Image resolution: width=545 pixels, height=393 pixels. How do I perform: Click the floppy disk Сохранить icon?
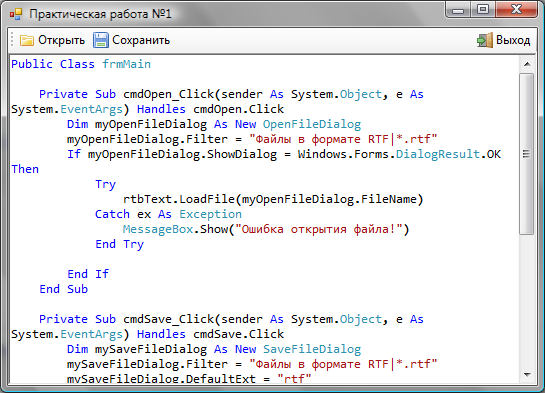click(x=101, y=40)
